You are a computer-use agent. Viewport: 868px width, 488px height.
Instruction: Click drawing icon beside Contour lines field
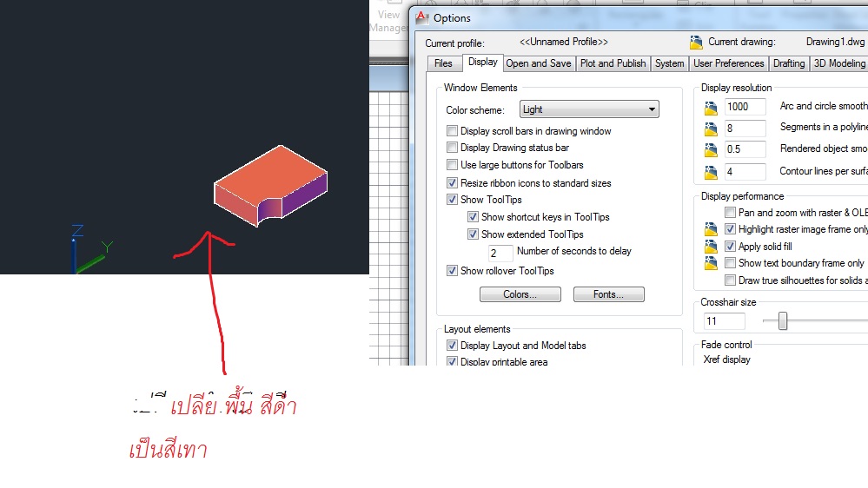(x=711, y=173)
